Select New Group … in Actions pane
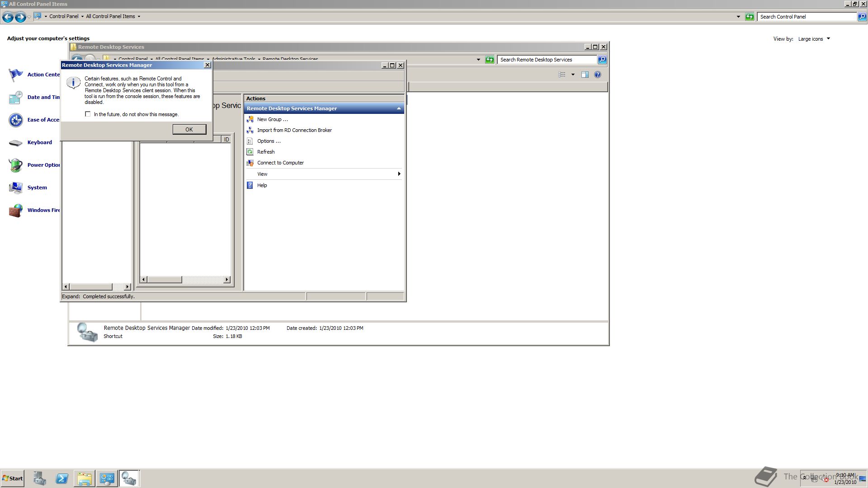This screenshot has width=868, height=488. pos(273,119)
